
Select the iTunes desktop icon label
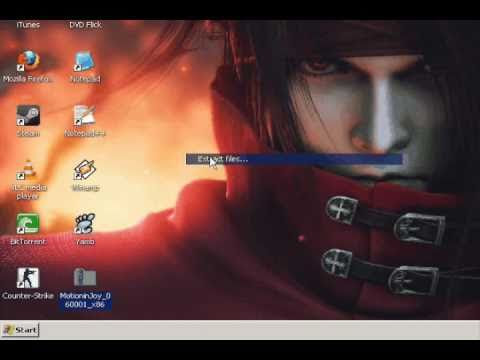(28, 25)
